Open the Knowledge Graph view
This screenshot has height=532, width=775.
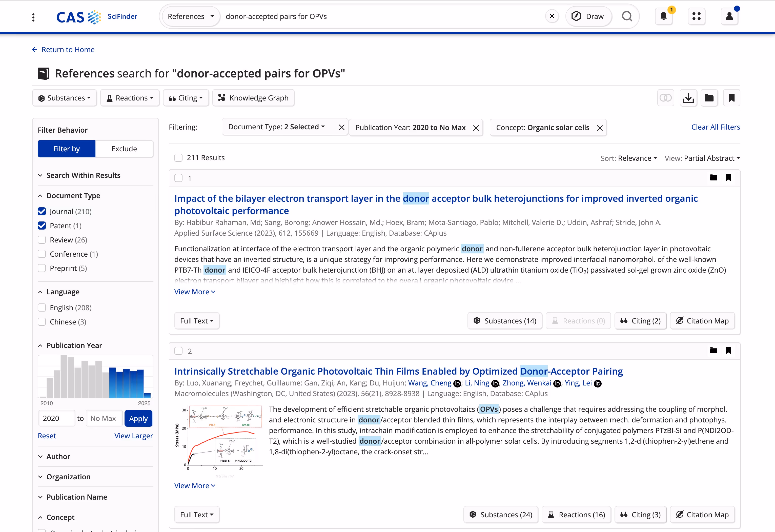(x=253, y=98)
